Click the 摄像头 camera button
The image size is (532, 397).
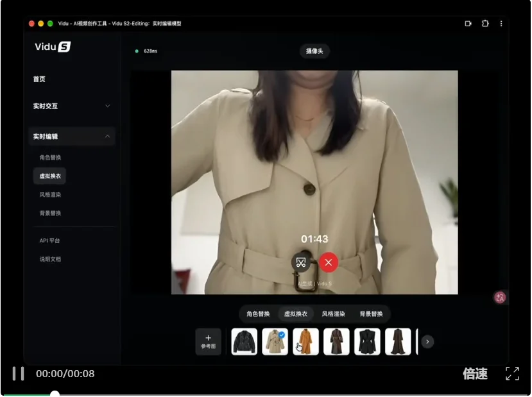314,51
